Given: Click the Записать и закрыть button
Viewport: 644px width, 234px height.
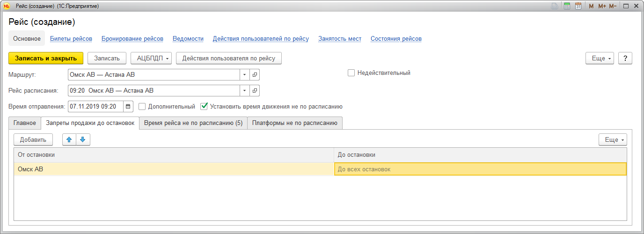Looking at the screenshot, I should 46,58.
